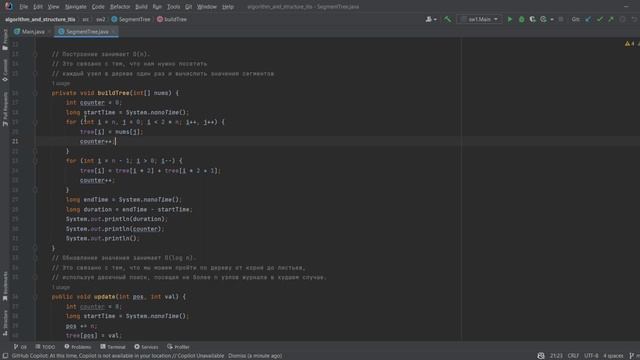Open the Help menu
This screenshot has height=360, width=640.
pos(228,7)
